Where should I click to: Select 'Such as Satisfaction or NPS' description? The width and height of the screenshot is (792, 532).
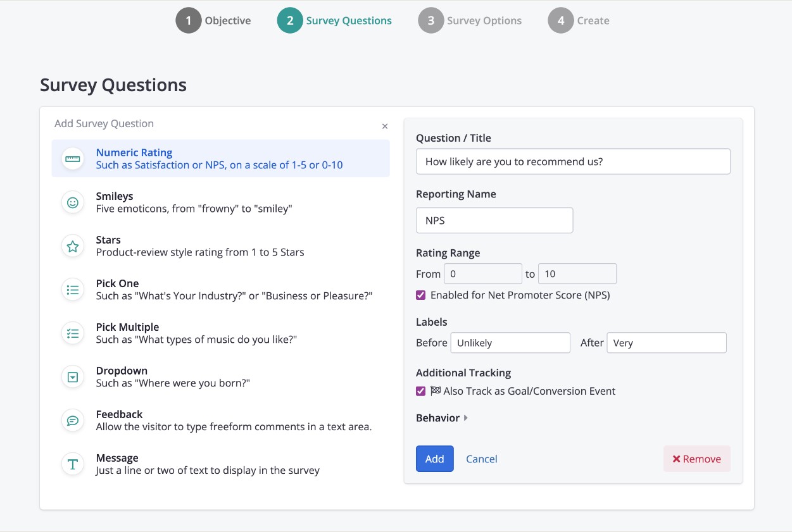[x=219, y=165]
